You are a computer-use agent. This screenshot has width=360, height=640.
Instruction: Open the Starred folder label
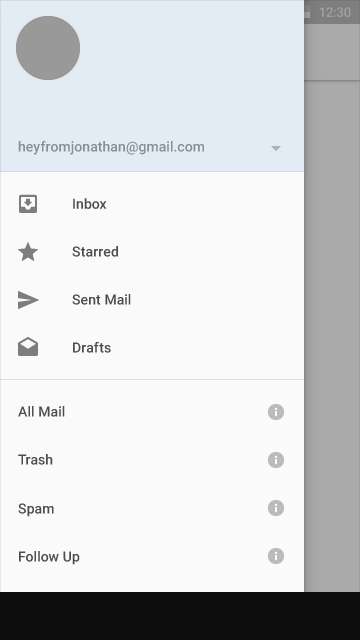point(95,252)
